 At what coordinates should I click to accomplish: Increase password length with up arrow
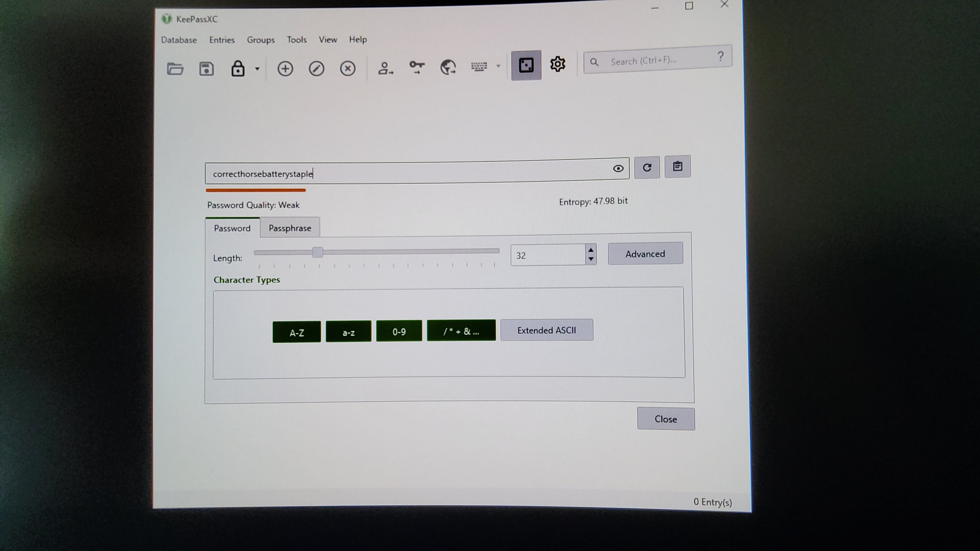tap(591, 250)
